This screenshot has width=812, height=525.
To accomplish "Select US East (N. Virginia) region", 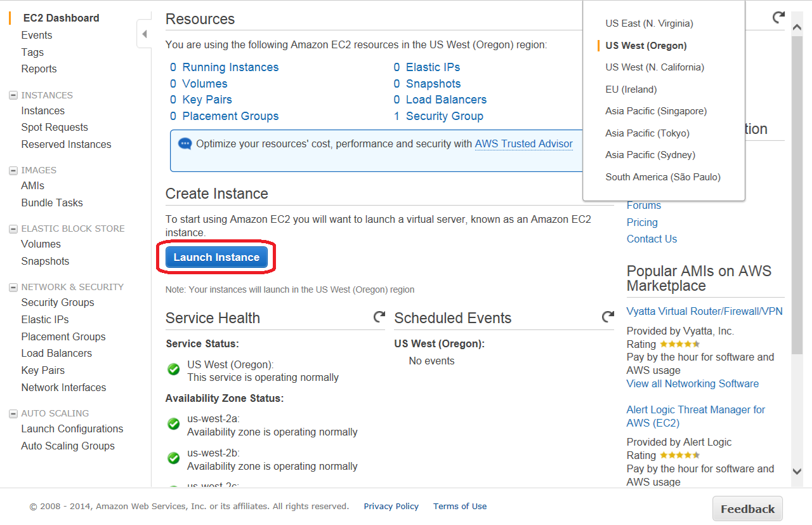I will pyautogui.click(x=649, y=23).
